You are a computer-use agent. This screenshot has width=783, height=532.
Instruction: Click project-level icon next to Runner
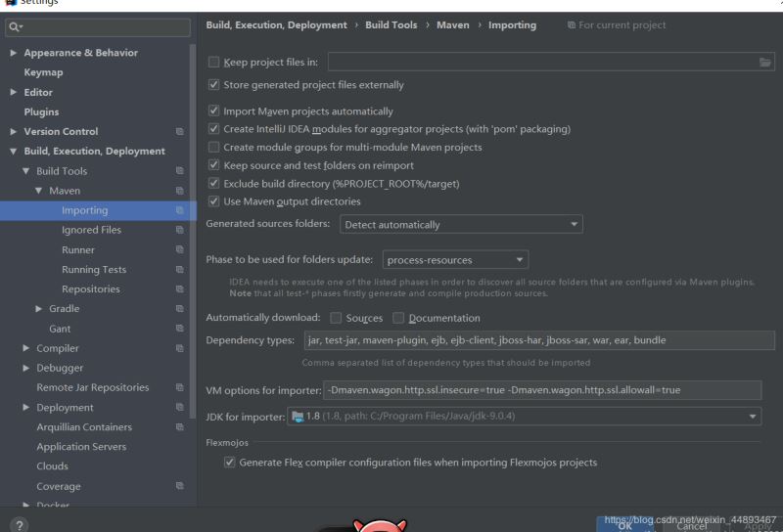(x=180, y=249)
